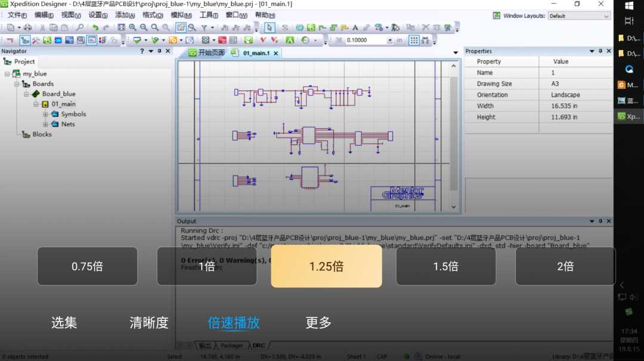Select 1.5倍 playback speed option
The image size is (644, 361).
coord(445,266)
